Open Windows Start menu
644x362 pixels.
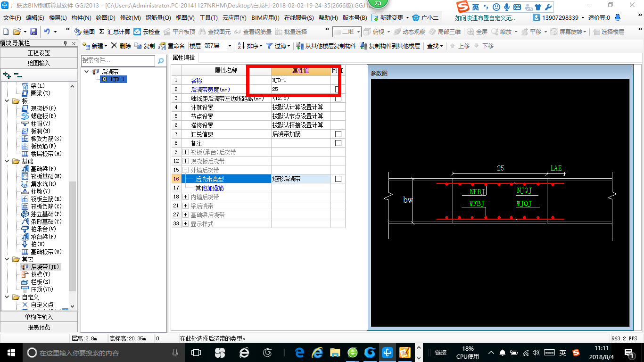click(11, 352)
